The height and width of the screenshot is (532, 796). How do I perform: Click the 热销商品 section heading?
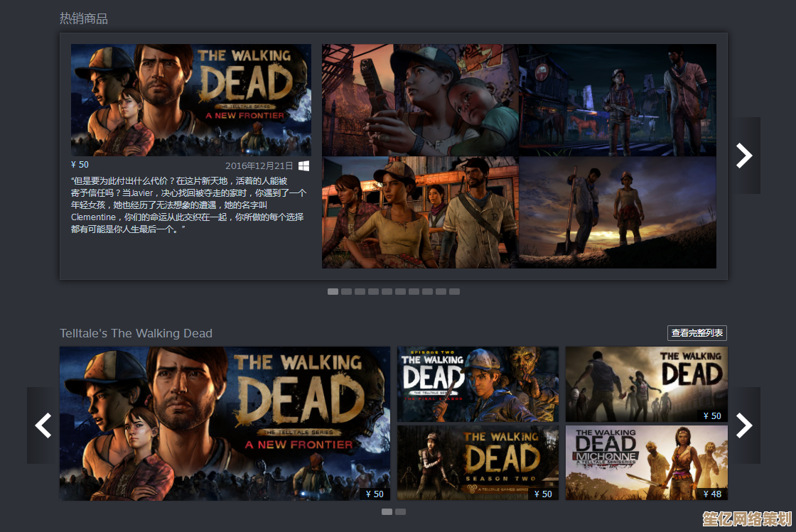tap(84, 18)
